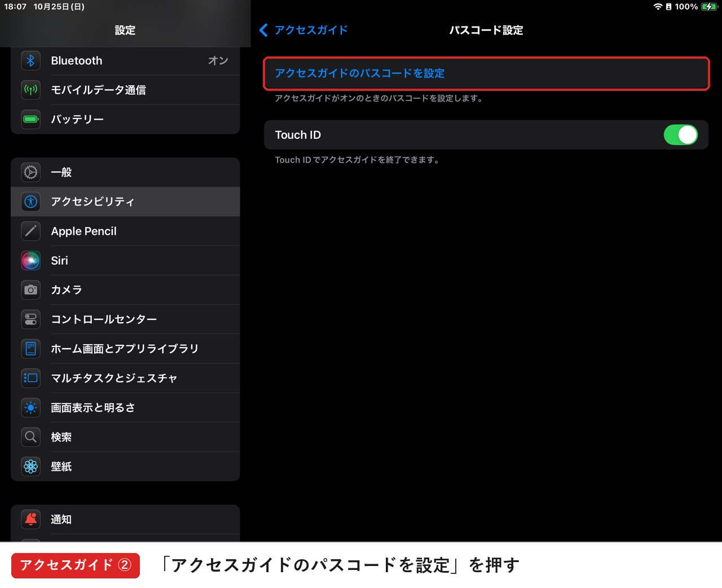Select アクセシビリティ in sidebar
722x588 pixels.
[125, 201]
